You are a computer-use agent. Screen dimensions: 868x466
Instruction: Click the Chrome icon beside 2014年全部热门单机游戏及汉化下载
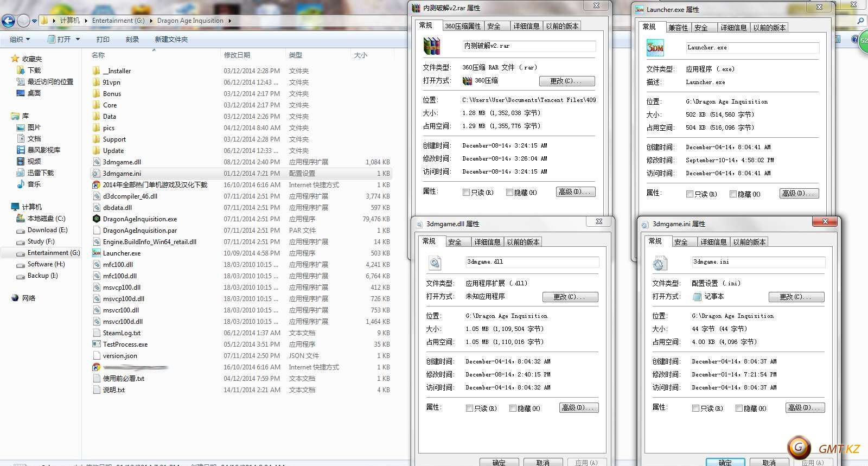(97, 185)
